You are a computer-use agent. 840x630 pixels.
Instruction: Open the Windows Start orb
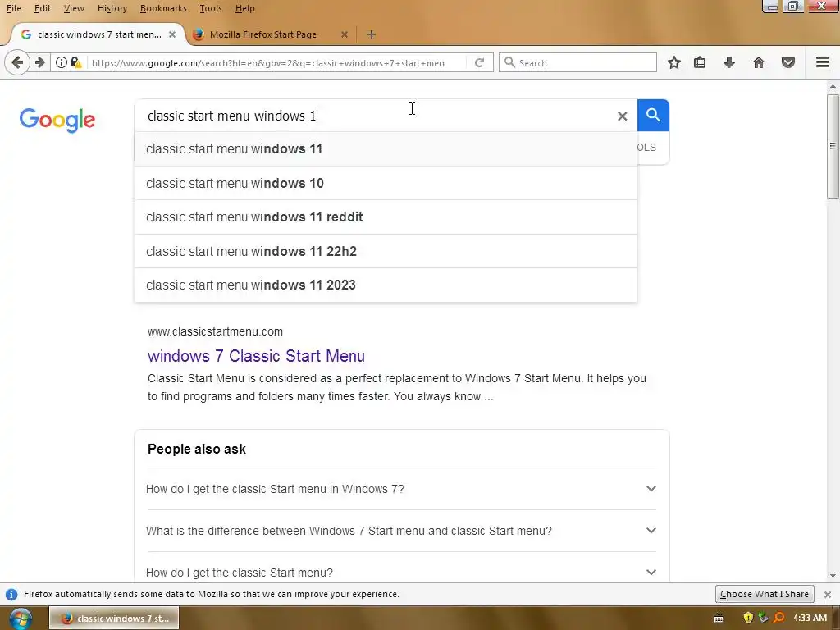click(21, 619)
